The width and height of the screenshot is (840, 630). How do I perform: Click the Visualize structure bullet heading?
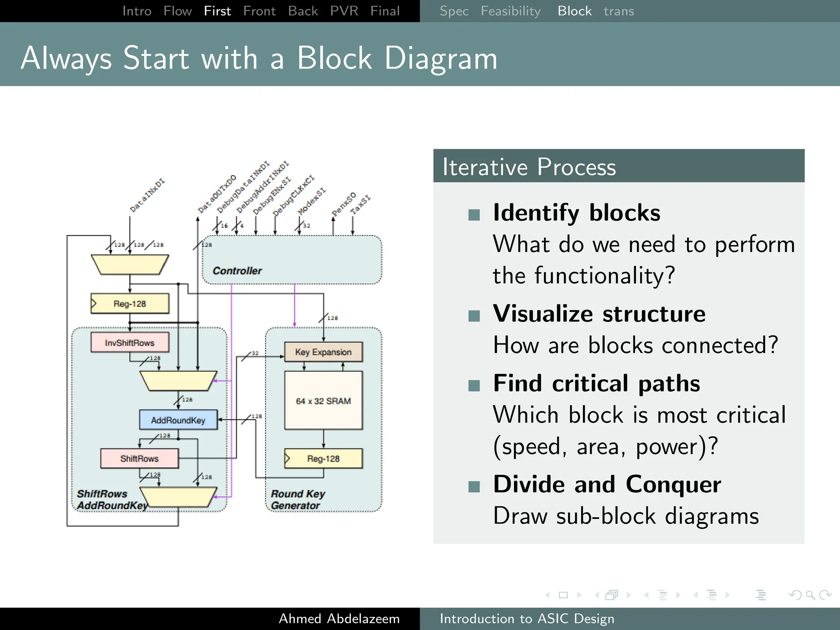[599, 313]
